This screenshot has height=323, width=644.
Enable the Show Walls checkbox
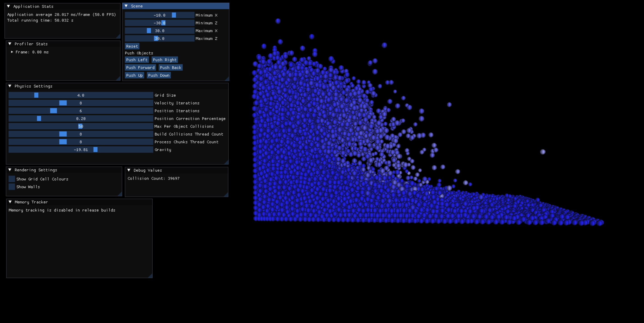[x=12, y=187]
